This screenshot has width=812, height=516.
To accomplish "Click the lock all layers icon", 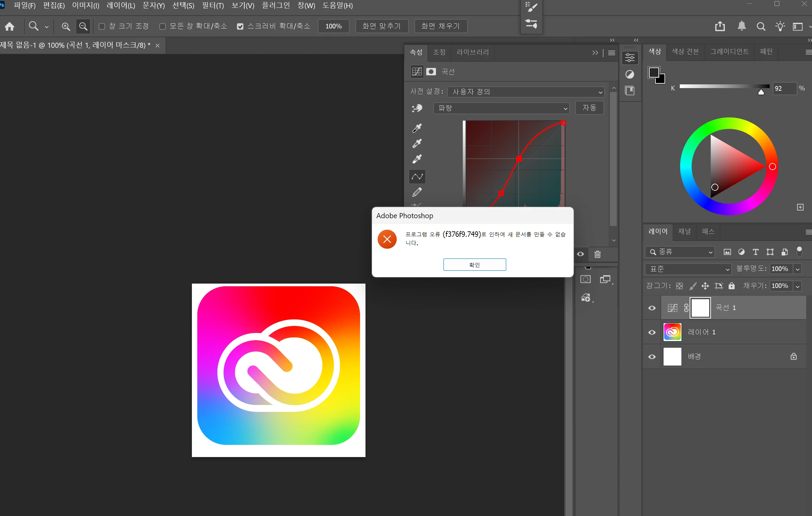I will point(732,286).
